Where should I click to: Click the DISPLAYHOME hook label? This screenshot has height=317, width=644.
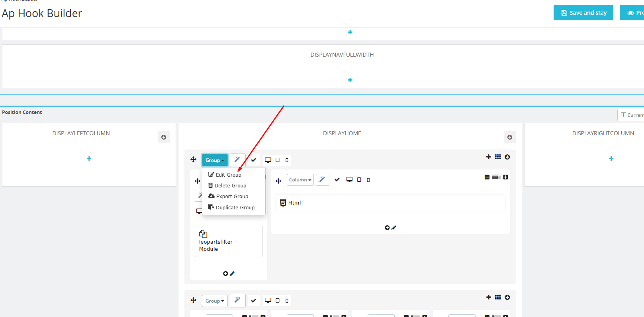(x=342, y=133)
